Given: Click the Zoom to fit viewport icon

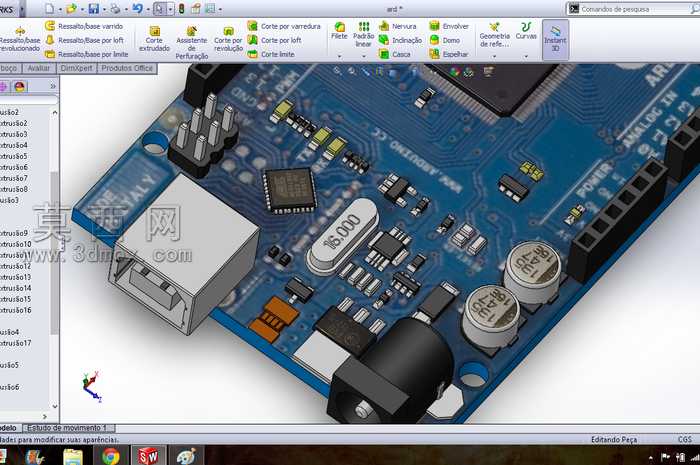Looking at the screenshot, I should coord(338,71).
